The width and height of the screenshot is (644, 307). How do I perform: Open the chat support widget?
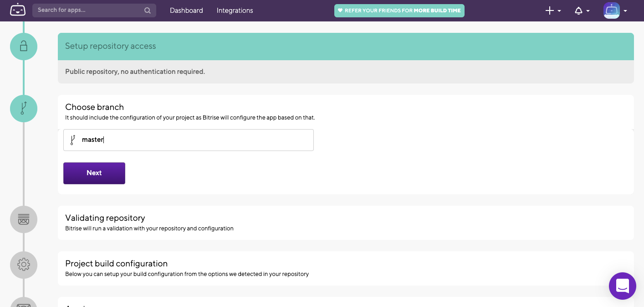tap(622, 286)
